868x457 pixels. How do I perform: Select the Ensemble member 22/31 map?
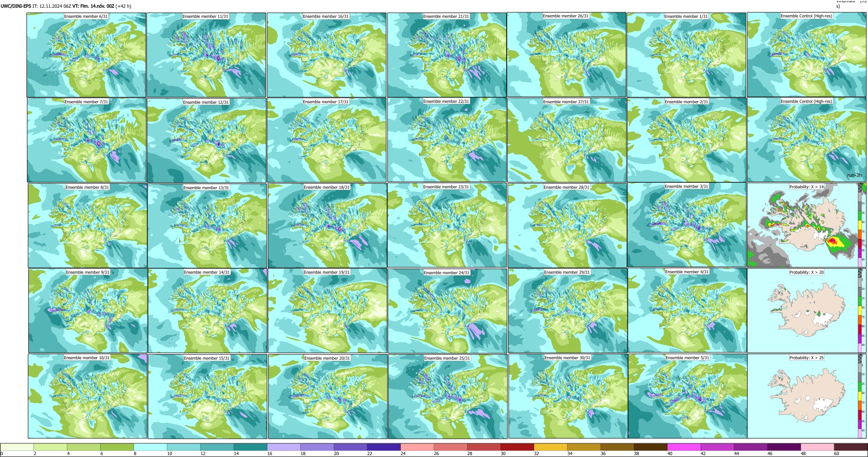click(x=447, y=140)
